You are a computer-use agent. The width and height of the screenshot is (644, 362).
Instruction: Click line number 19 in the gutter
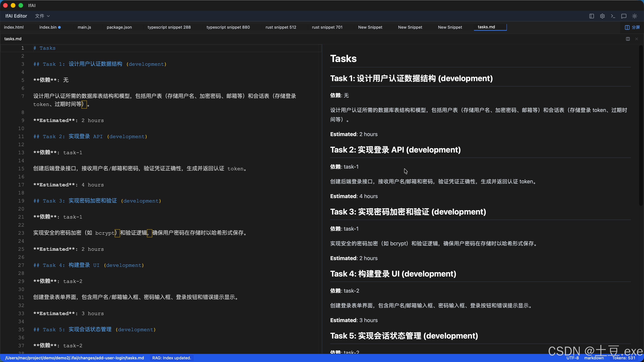(x=21, y=201)
